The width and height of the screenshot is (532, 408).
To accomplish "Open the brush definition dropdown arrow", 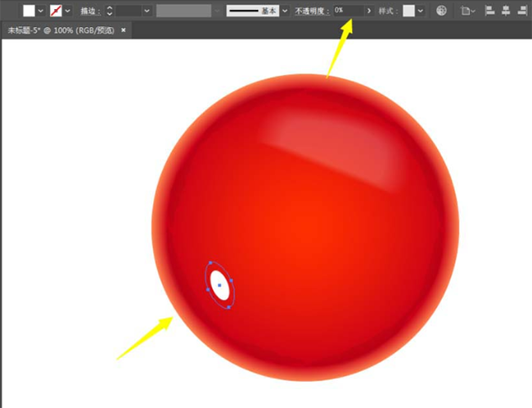I will 285,11.
